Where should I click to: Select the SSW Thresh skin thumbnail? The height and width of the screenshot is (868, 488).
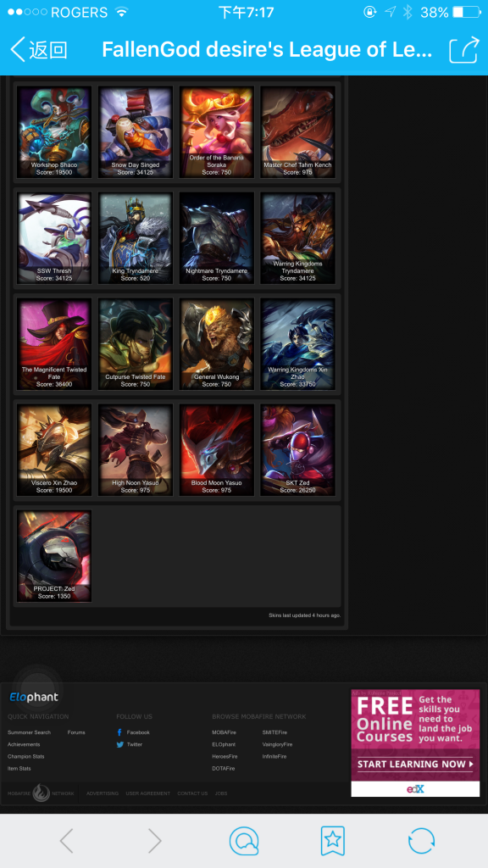54,238
